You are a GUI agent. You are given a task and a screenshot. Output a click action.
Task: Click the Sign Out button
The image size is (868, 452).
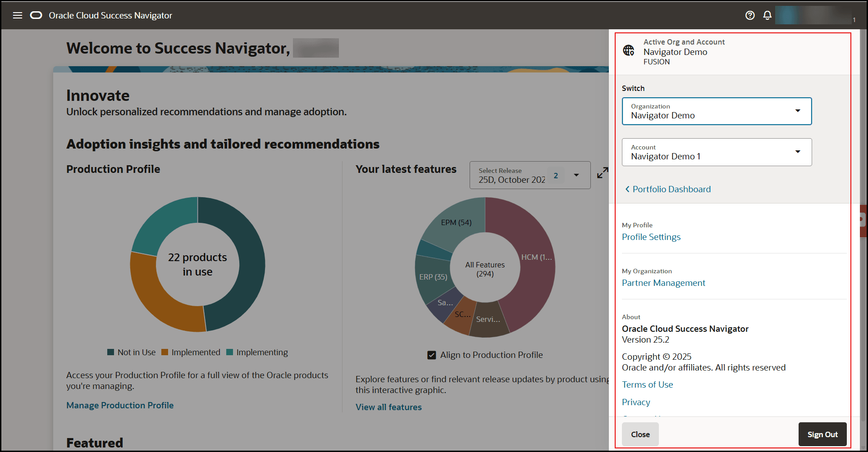[822, 434]
